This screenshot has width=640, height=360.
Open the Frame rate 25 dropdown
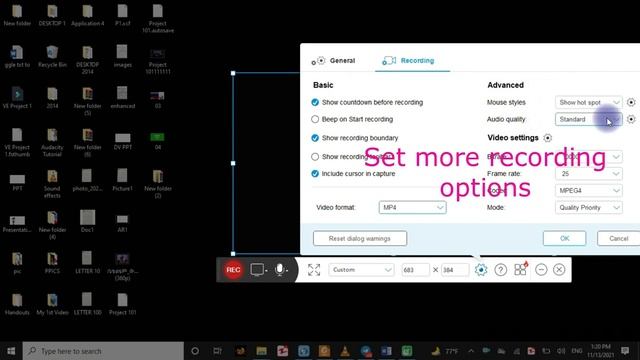pyautogui.click(x=589, y=173)
